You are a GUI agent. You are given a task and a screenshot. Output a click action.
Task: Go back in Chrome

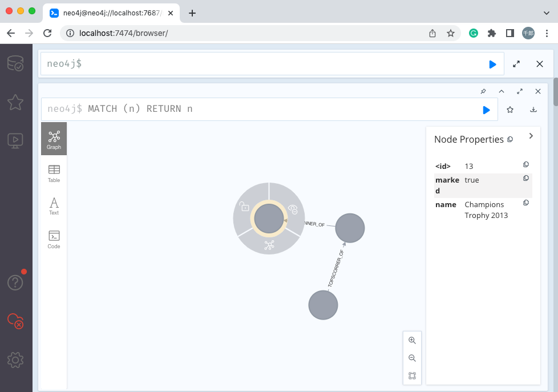coord(11,33)
